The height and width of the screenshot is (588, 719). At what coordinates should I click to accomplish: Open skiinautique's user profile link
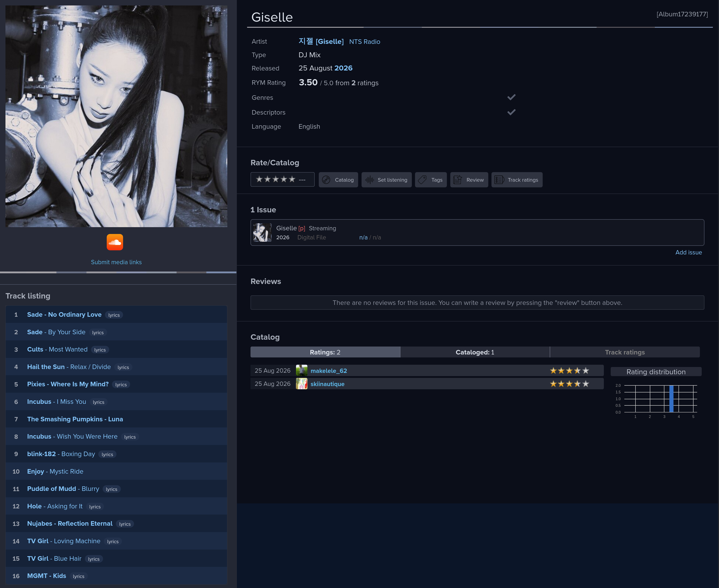pyautogui.click(x=327, y=384)
